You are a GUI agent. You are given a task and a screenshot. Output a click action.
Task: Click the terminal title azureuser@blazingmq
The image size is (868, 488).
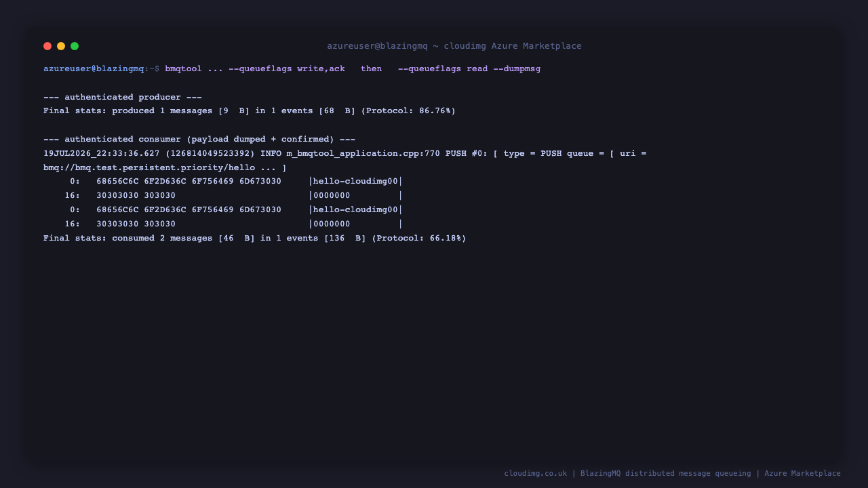tap(377, 46)
